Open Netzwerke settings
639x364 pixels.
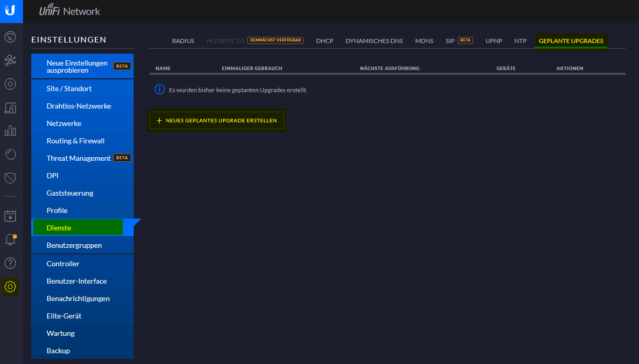click(x=82, y=123)
